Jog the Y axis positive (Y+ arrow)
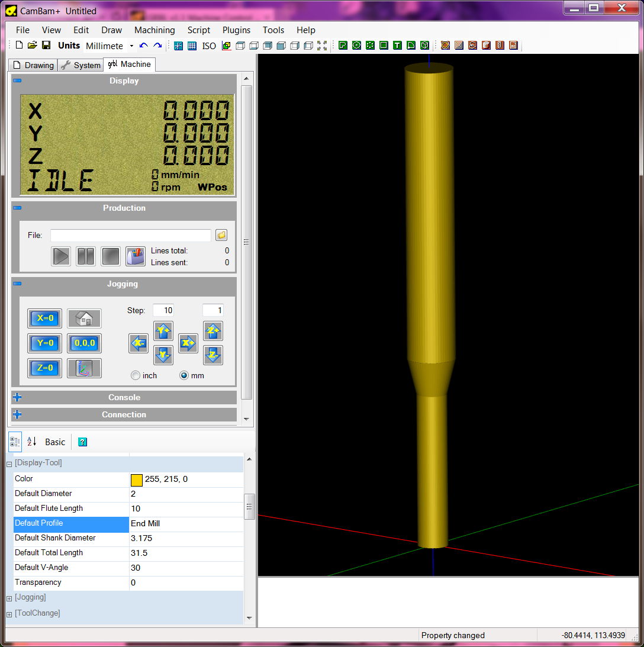 (x=163, y=331)
